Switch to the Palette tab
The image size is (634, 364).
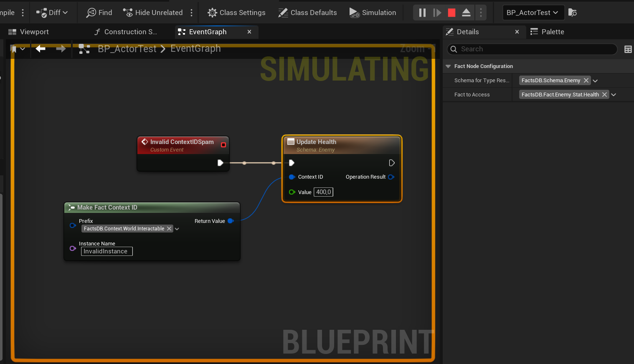click(x=547, y=32)
